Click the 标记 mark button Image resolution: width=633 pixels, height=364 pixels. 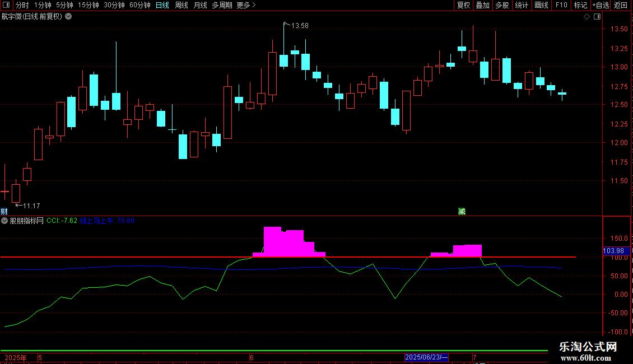pos(580,5)
